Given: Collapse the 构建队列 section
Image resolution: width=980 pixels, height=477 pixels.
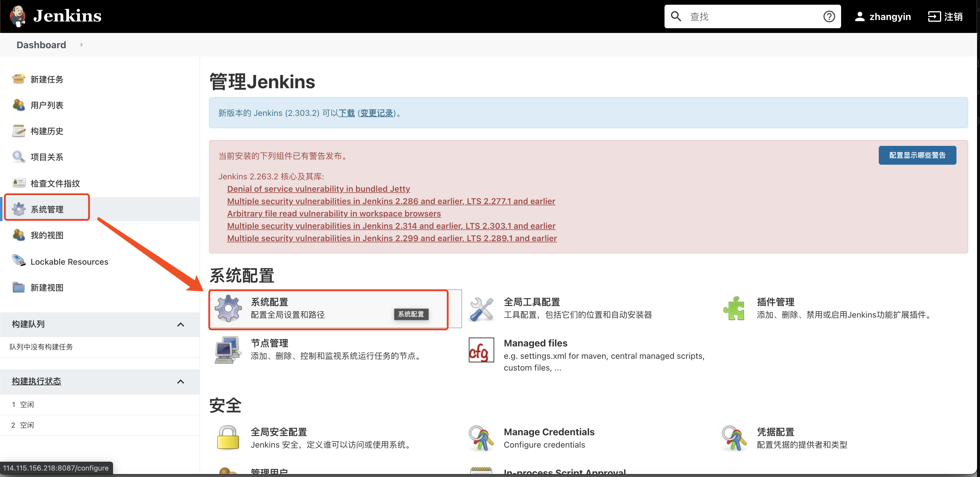Looking at the screenshot, I should tap(181, 325).
